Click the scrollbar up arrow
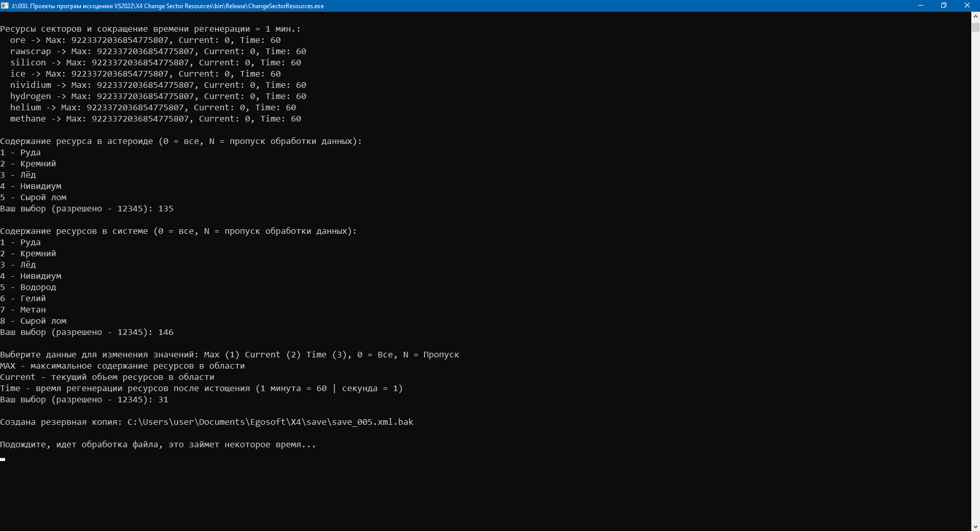The width and height of the screenshot is (980, 531). coord(975,16)
